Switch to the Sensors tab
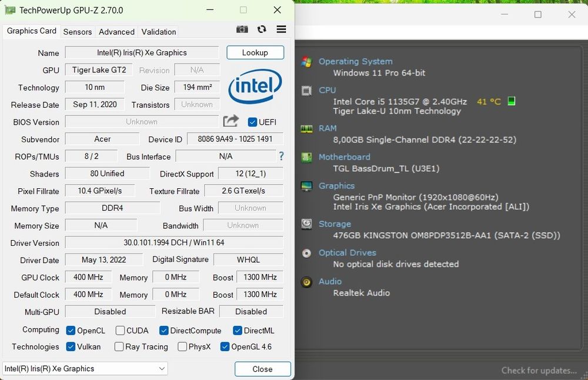 click(x=78, y=32)
